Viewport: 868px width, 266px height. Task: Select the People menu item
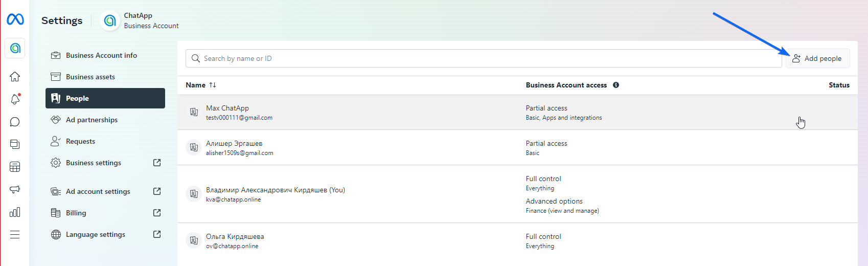(x=105, y=98)
